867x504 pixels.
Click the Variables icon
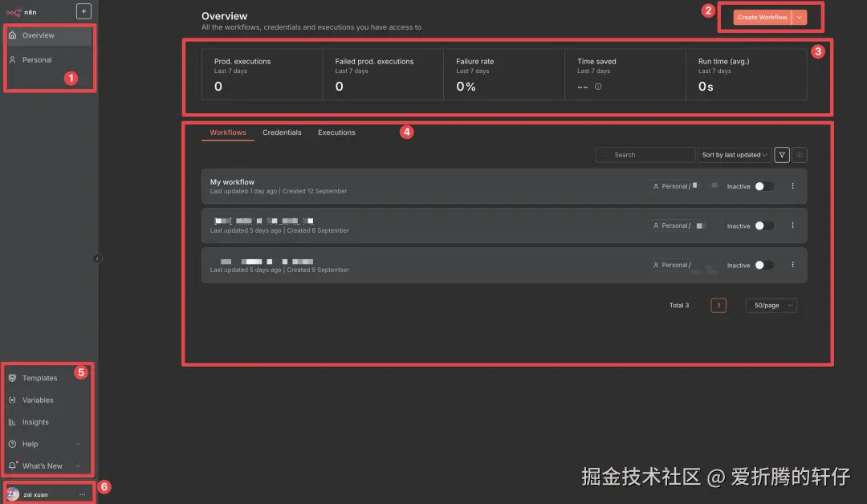(x=12, y=400)
